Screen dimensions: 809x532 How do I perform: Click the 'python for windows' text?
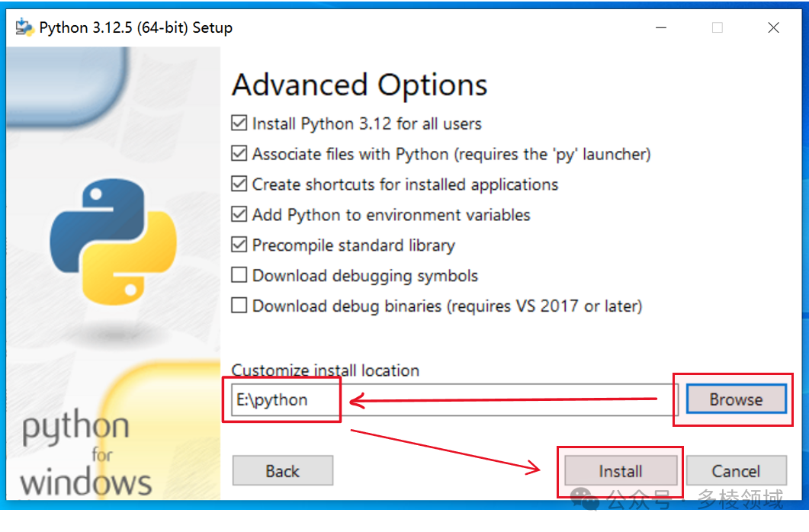85,453
